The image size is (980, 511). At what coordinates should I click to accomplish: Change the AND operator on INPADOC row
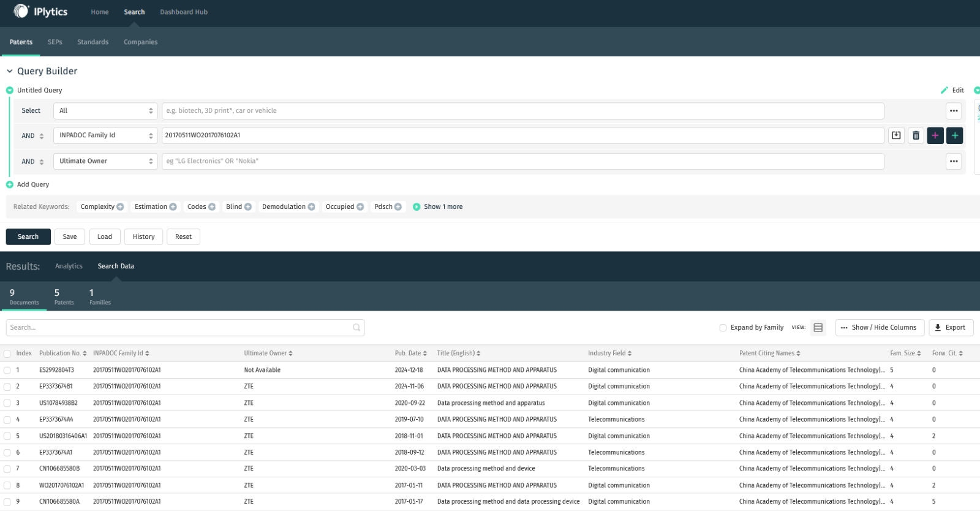click(32, 136)
